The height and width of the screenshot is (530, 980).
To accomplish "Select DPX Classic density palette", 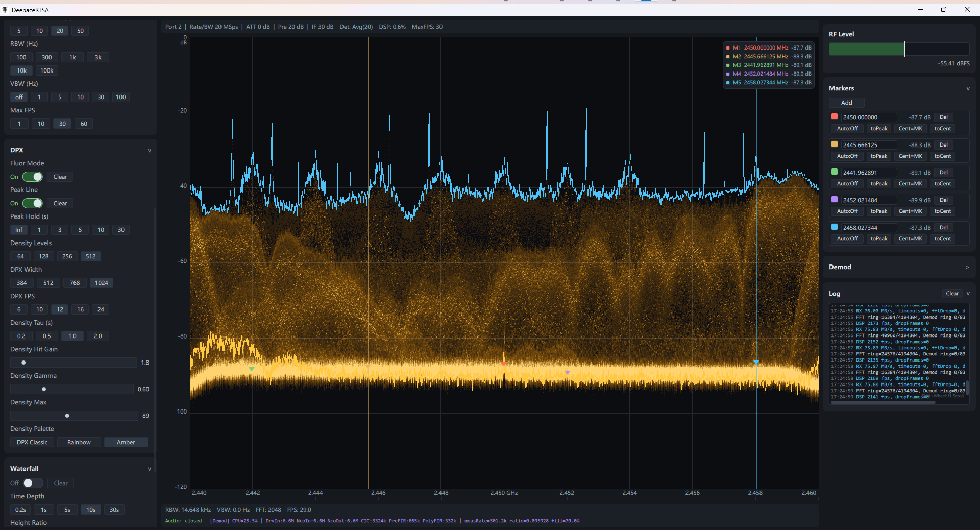I will pos(32,442).
